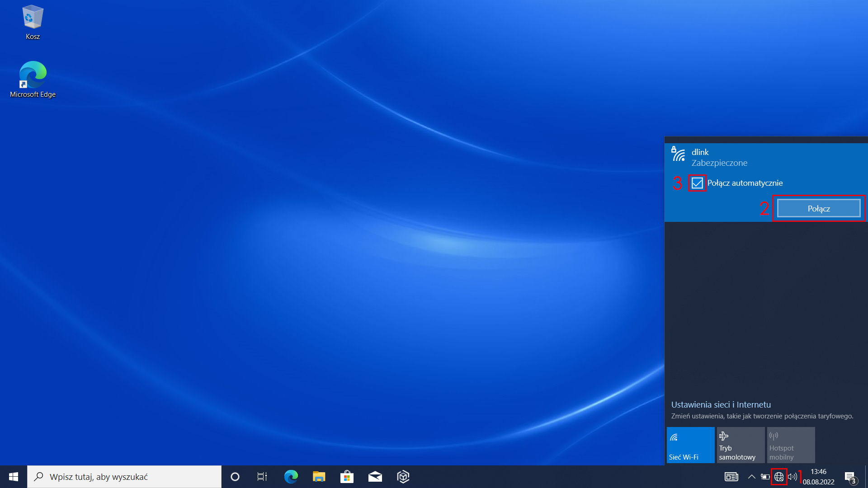Click the volume speaker tray icon
The height and width of the screenshot is (488, 868).
click(x=792, y=477)
